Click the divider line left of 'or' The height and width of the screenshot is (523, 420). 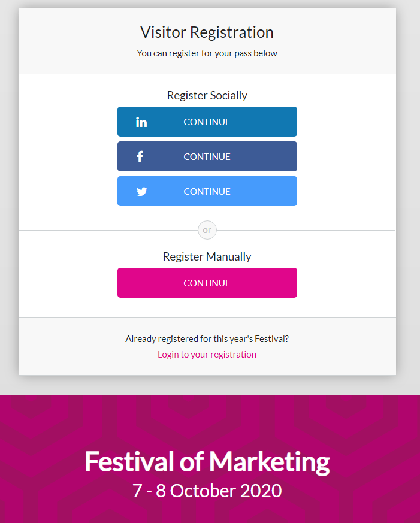[x=108, y=230]
